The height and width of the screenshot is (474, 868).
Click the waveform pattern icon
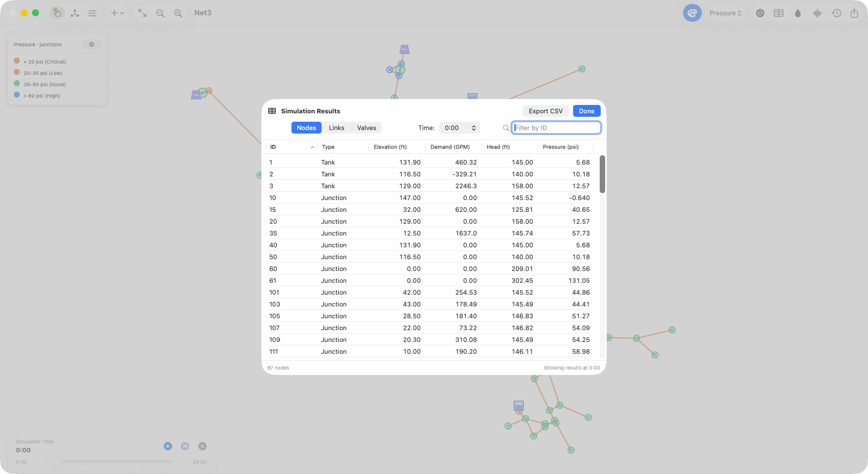817,13
